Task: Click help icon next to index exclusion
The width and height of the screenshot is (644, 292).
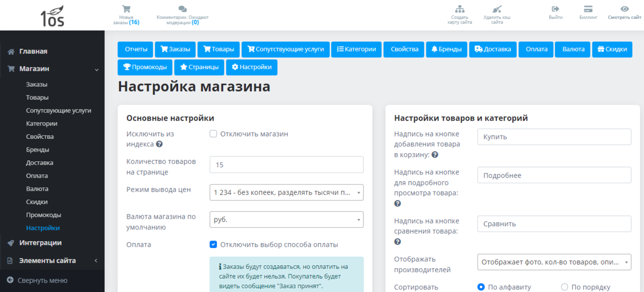Action: [159, 144]
